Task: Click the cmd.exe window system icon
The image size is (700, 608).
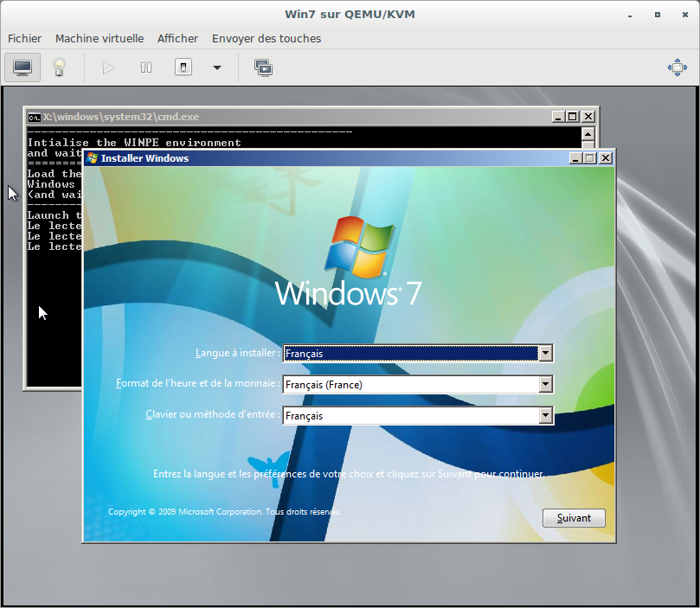Action: [34, 117]
